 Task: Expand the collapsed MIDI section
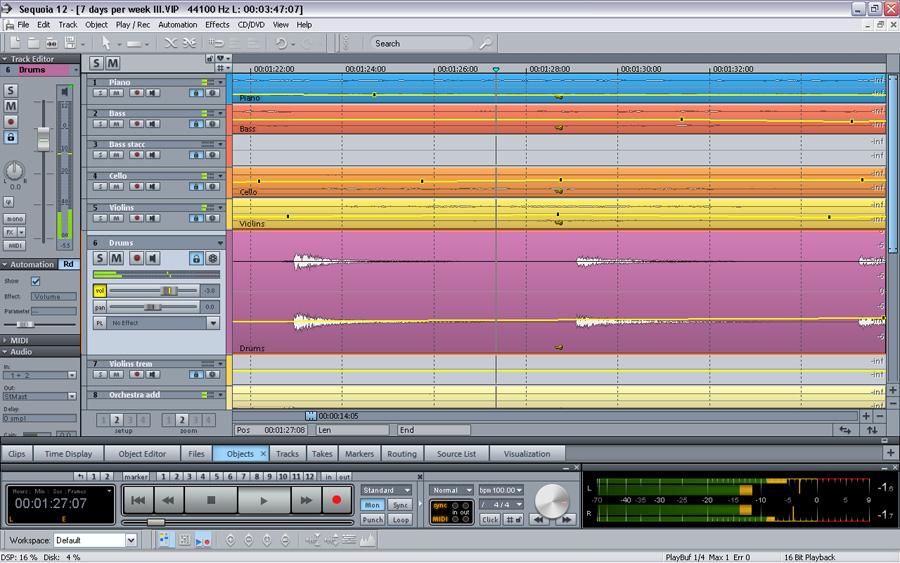tap(20, 340)
